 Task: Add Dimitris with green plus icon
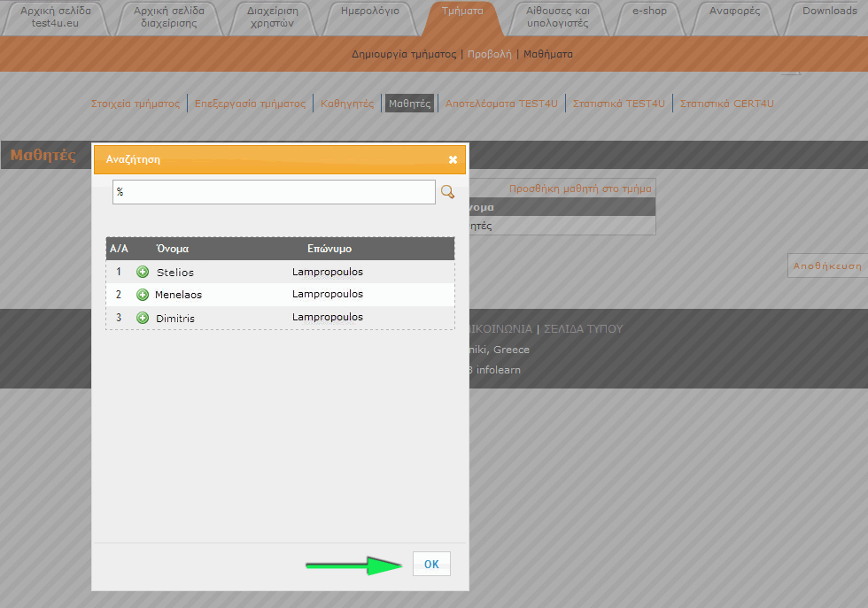tap(143, 318)
